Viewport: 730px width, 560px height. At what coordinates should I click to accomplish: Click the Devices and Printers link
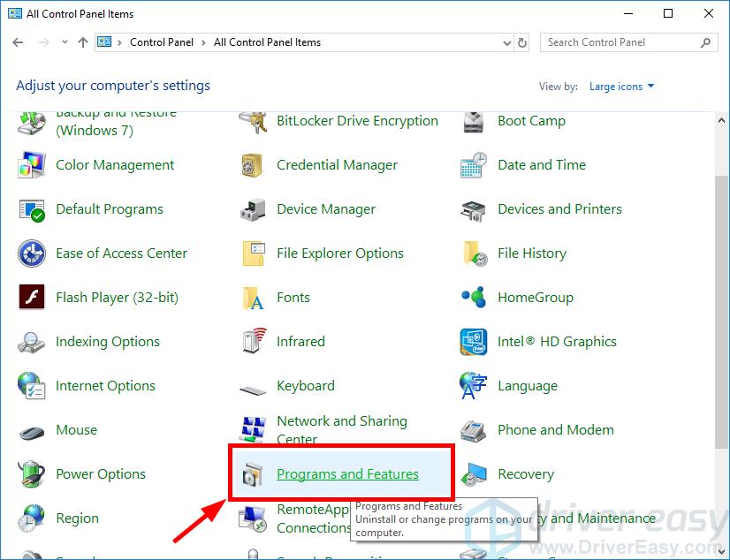tap(559, 209)
